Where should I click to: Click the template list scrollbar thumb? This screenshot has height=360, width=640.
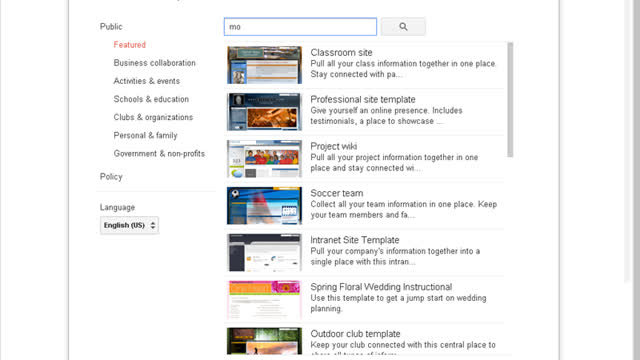tap(510, 100)
